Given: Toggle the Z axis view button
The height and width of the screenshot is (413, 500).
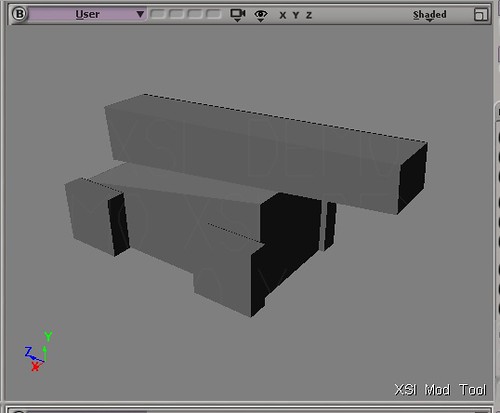Looking at the screenshot, I should tap(309, 15).
